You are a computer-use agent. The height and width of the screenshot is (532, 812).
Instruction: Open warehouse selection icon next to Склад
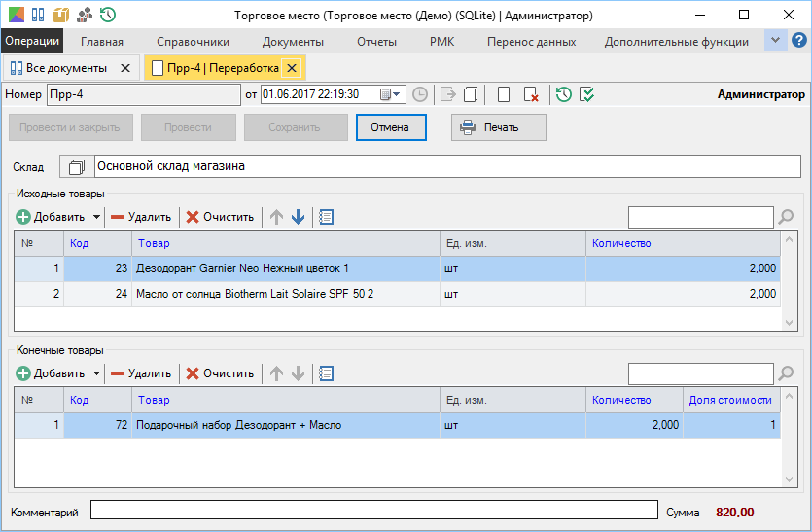[x=77, y=167]
